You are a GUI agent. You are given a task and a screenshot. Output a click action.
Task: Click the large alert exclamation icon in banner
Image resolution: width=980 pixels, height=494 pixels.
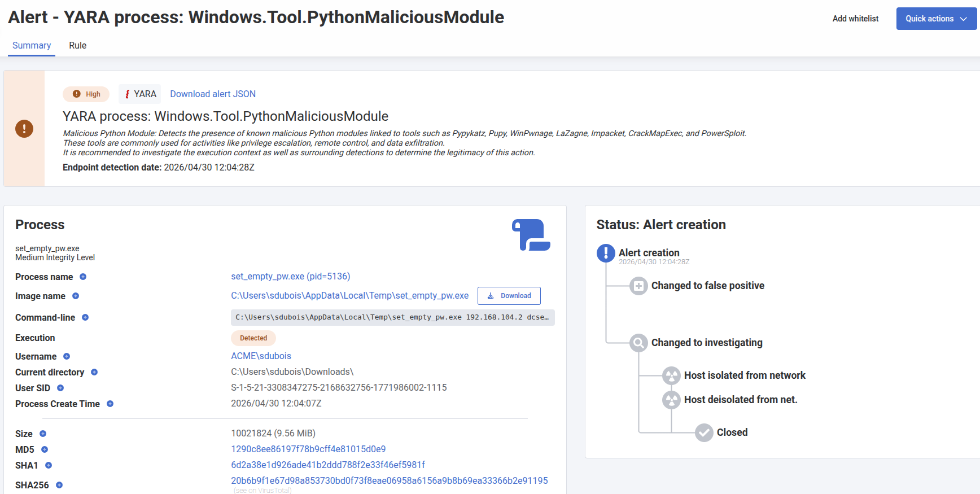pos(24,129)
